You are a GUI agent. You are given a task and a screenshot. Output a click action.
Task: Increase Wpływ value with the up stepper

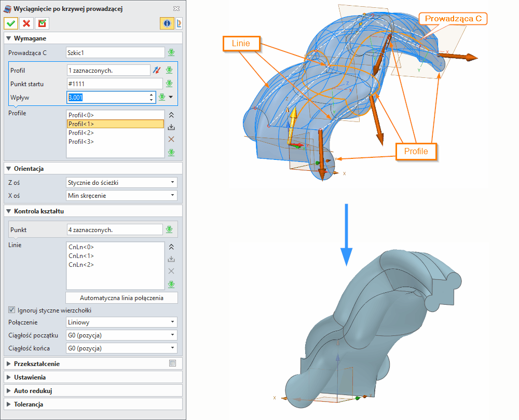[151, 94]
